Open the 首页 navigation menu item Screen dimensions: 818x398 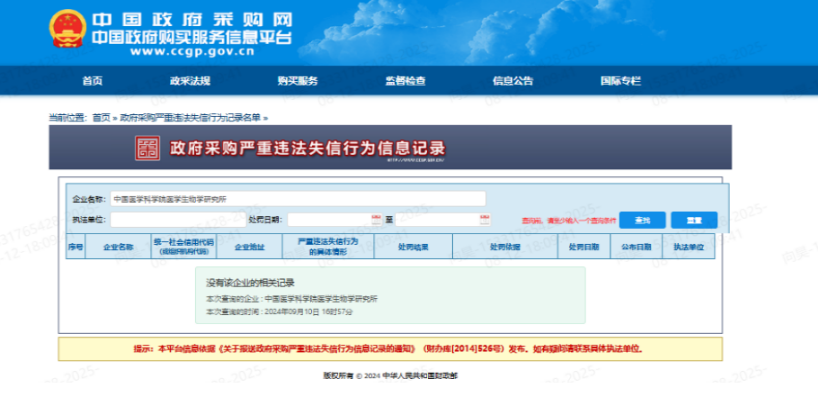[92, 81]
